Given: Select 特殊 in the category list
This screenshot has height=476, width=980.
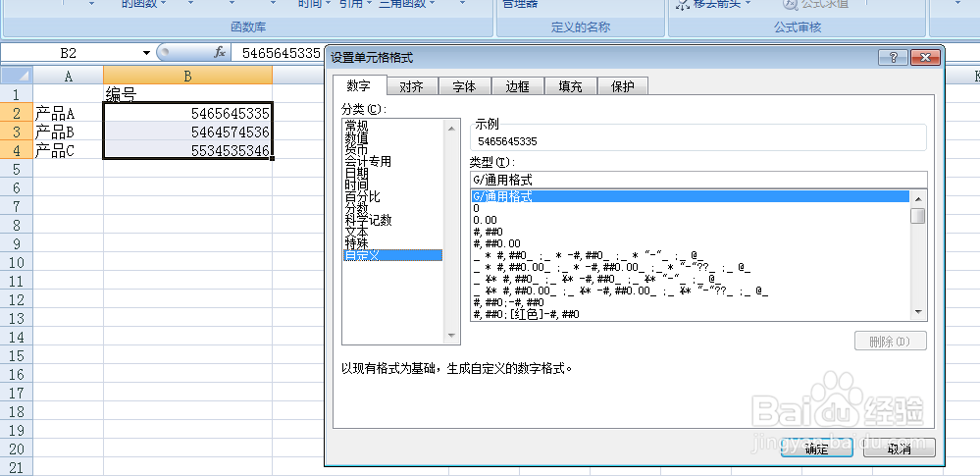Looking at the screenshot, I should point(393,243).
